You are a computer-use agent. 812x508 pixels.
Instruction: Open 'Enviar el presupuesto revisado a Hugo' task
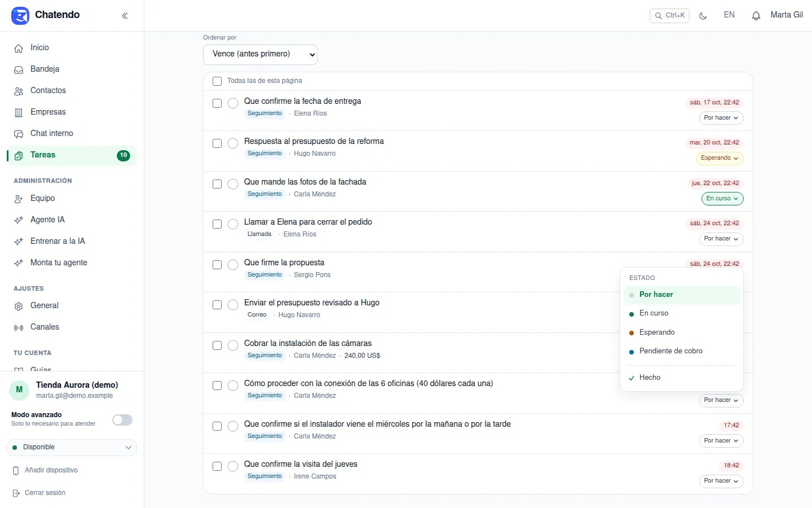312,303
